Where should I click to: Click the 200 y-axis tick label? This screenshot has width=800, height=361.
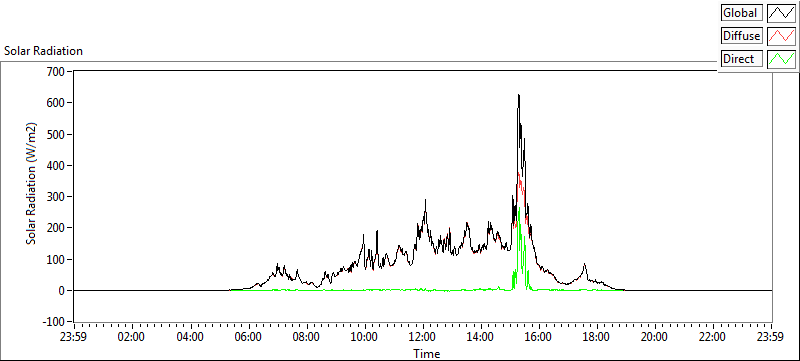coord(56,228)
